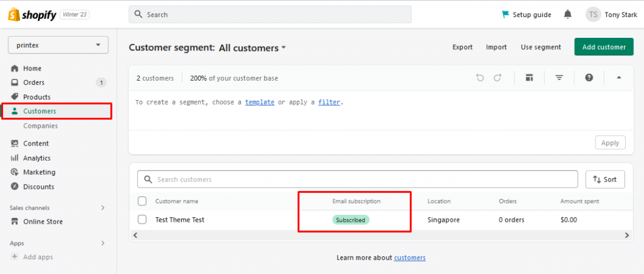The height and width of the screenshot is (274, 644).
Task: Click the redo arrow icon
Action: coord(497,77)
